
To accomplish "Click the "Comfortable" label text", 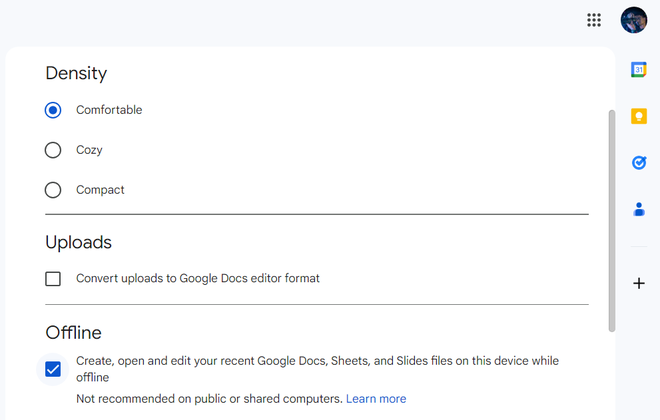I will click(x=109, y=110).
